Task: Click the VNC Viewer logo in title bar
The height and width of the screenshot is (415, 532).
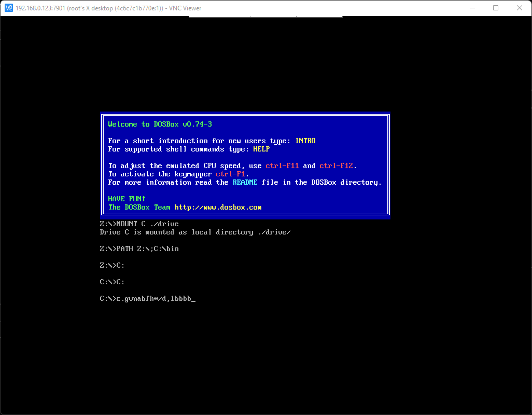Action: 8,8
